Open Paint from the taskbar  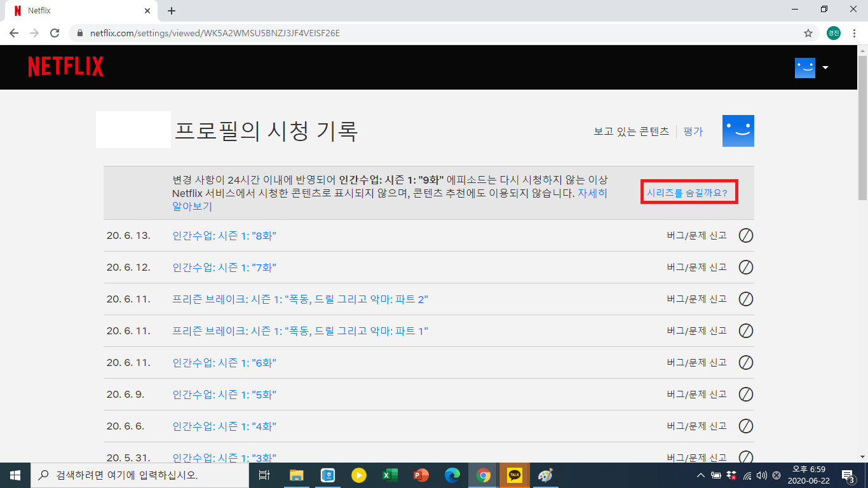(545, 475)
